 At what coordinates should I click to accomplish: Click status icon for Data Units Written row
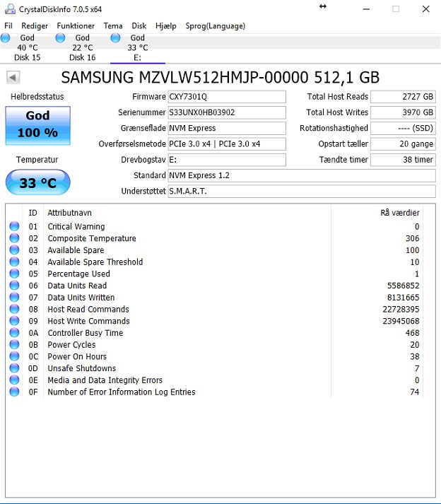pos(14,298)
